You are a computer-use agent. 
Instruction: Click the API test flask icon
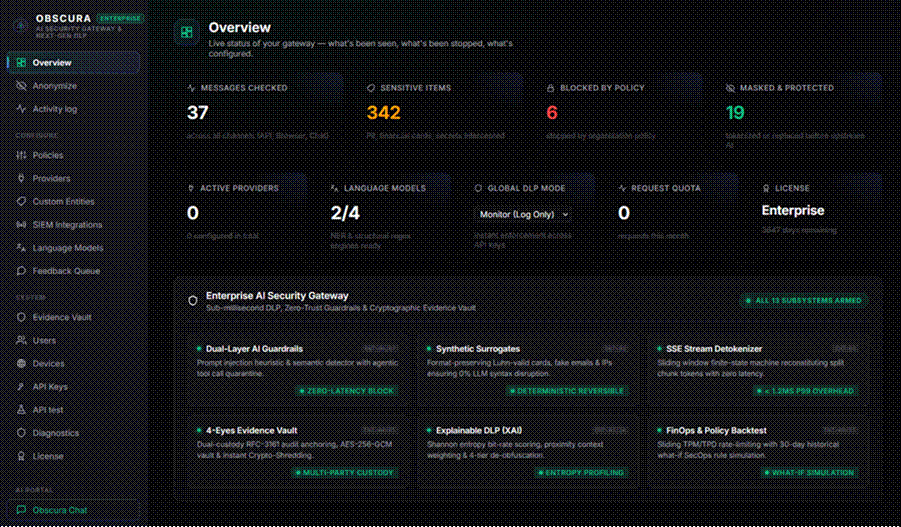(21, 410)
